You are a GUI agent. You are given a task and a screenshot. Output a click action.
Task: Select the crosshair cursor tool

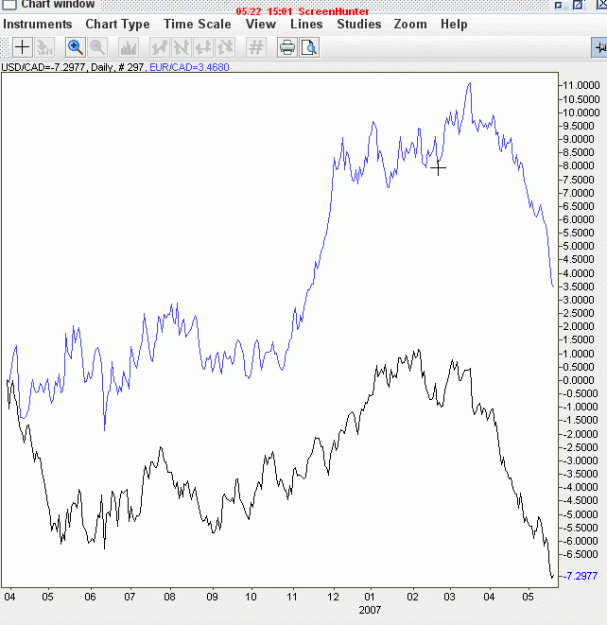coord(22,47)
